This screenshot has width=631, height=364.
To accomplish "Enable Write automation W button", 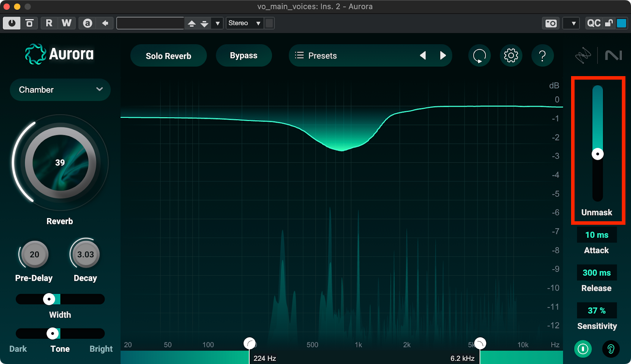I will 67,23.
